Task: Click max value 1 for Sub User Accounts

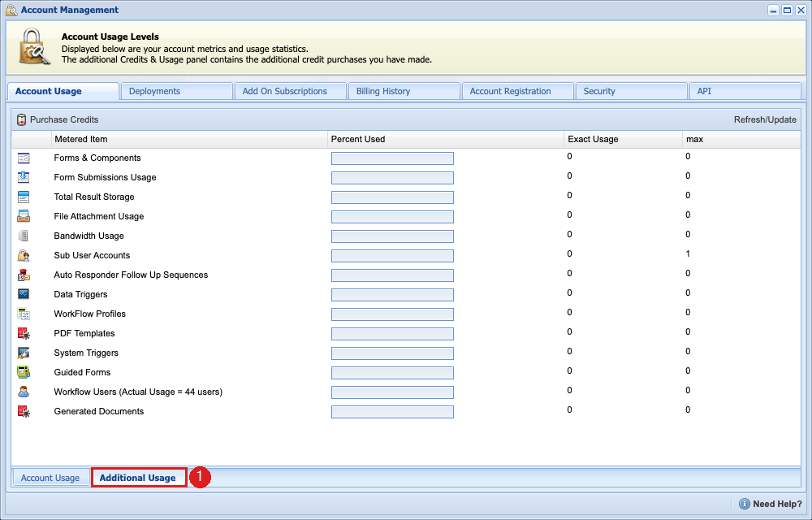Action: tap(688, 253)
